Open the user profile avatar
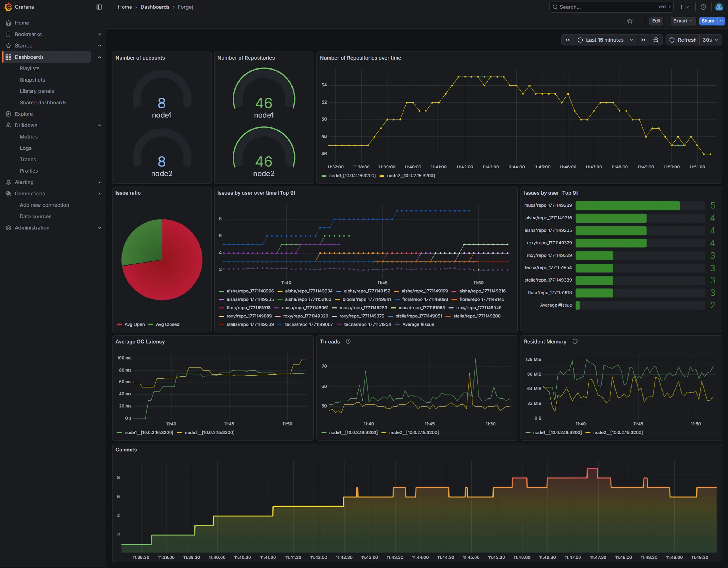728x568 pixels. 719,7
